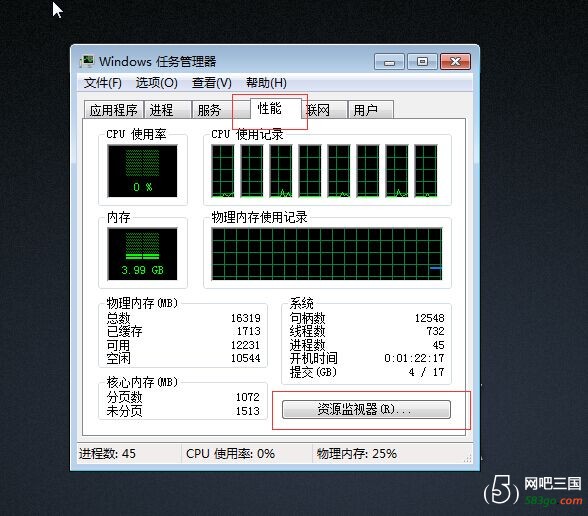Click the CPU 使用率 0 % gauge

point(142,171)
